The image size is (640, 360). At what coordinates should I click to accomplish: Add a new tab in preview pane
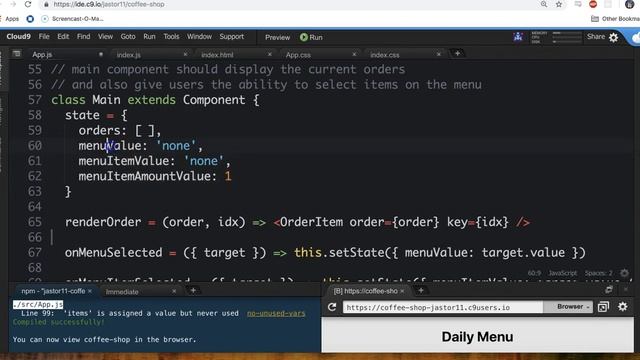[421, 290]
